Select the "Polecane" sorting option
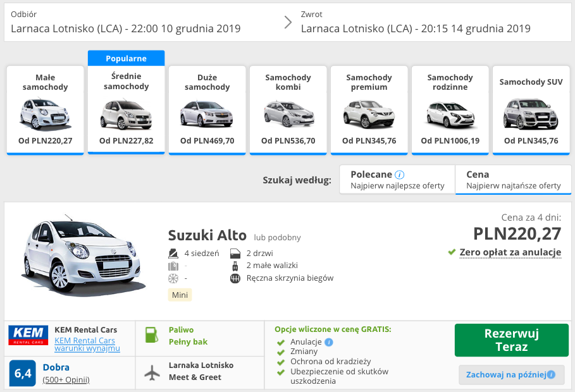 397,179
